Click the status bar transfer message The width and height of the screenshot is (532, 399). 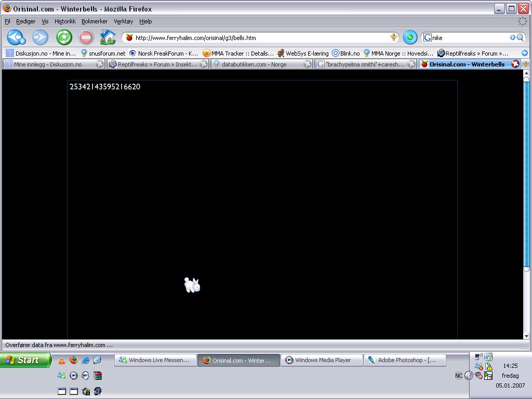[59, 345]
